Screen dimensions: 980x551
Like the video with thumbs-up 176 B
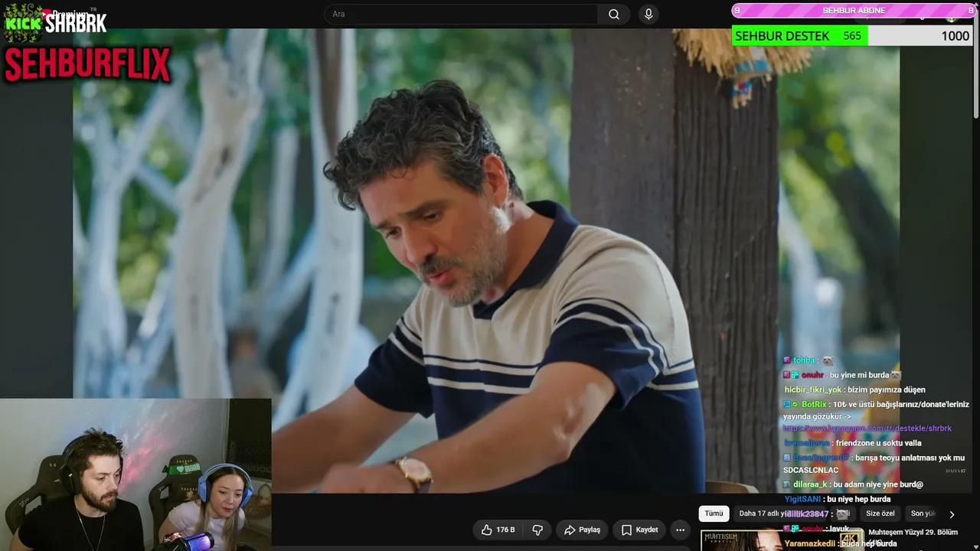point(498,530)
